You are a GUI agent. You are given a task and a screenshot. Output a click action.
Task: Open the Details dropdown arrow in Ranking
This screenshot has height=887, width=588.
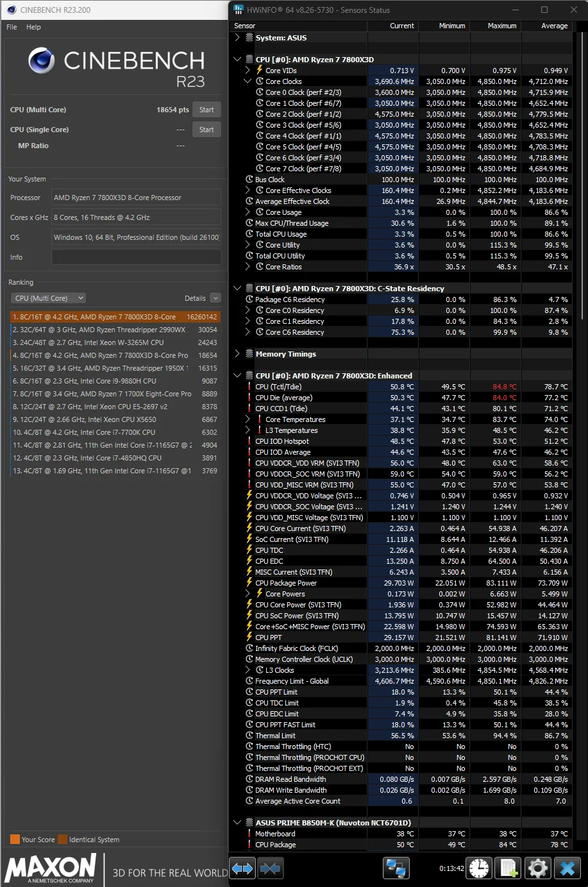(215, 298)
